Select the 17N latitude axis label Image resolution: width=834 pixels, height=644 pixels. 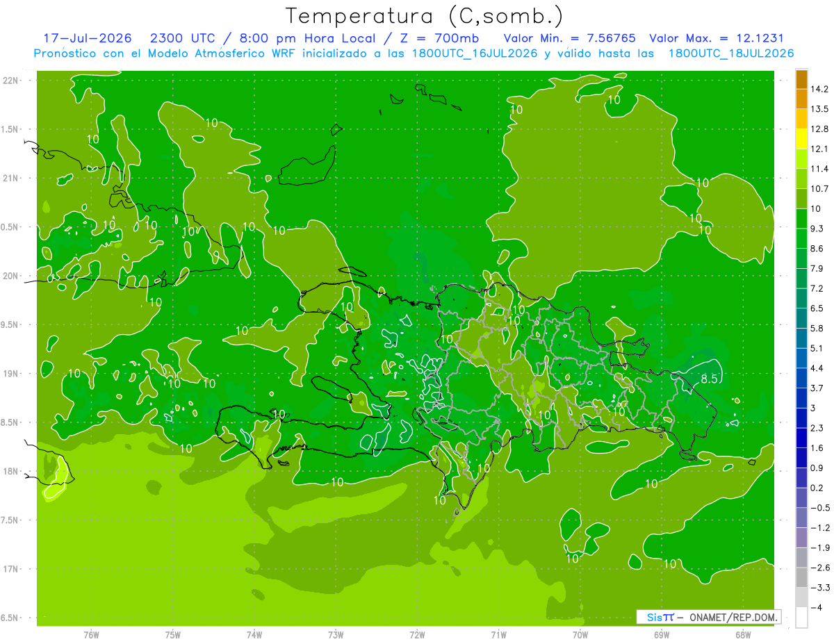[x=10, y=569]
